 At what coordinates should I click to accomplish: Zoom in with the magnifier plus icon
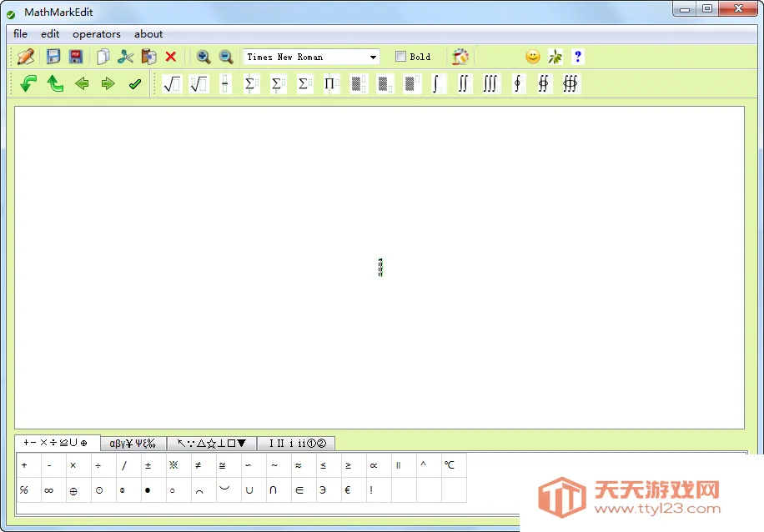[203, 57]
